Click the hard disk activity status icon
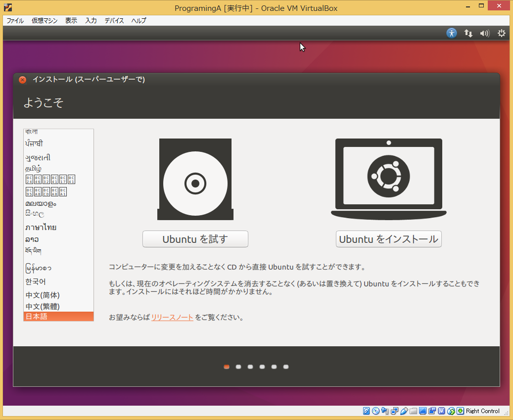513x420 pixels. (x=366, y=411)
